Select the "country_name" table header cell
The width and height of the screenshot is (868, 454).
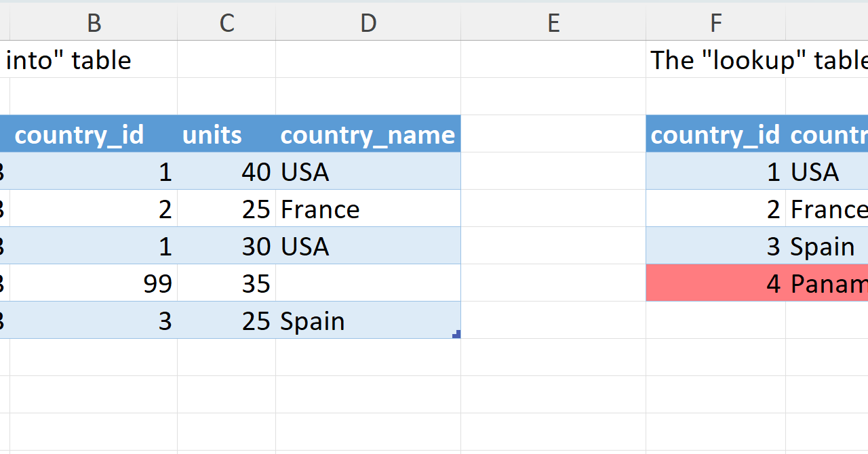click(368, 134)
